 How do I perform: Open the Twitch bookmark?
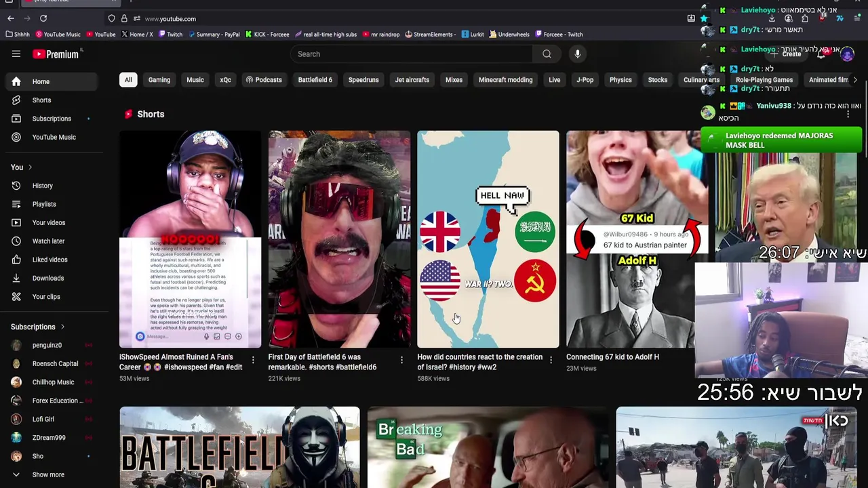click(170, 35)
